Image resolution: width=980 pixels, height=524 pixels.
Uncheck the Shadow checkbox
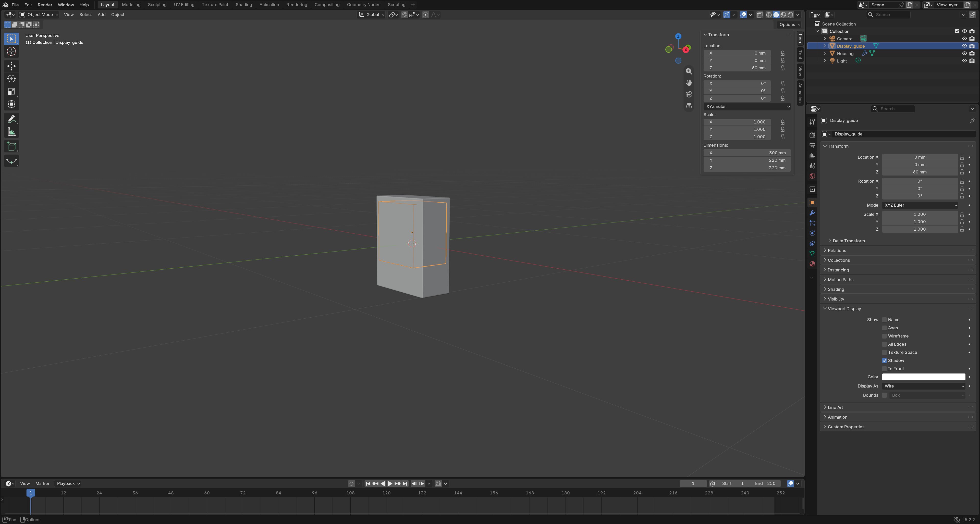pyautogui.click(x=885, y=360)
